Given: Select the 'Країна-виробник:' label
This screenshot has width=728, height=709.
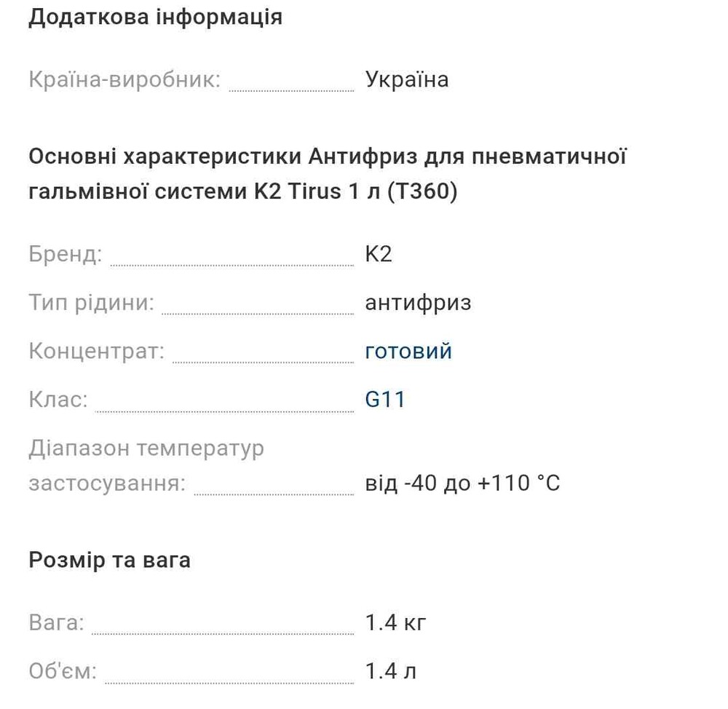Looking at the screenshot, I should click(x=124, y=79).
